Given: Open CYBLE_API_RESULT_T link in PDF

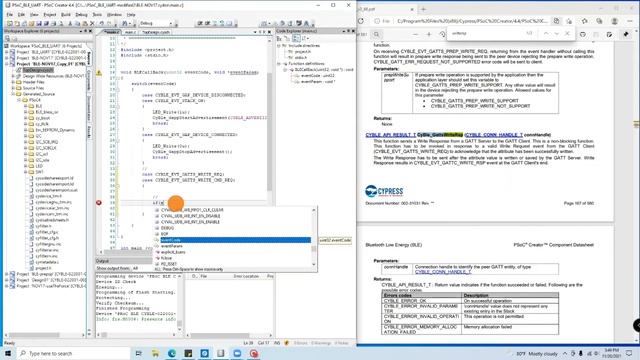Looking at the screenshot, I should tap(391, 135).
